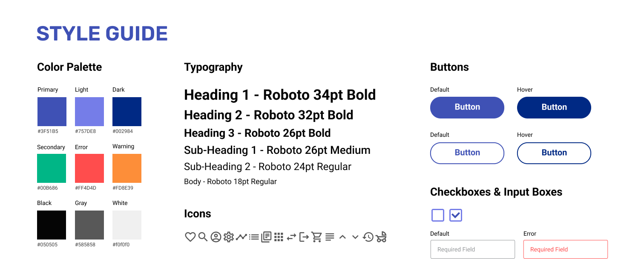
Task: Click the upward chevron icon
Action: tap(342, 237)
